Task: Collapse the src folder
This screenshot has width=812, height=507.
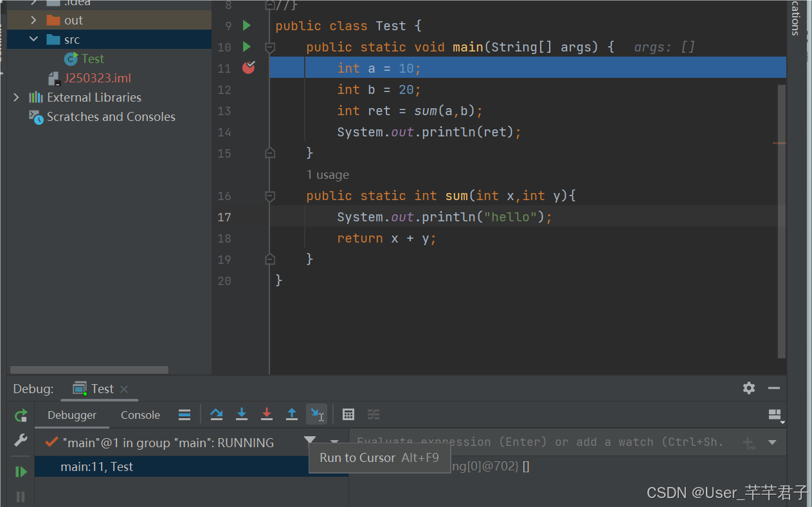Action: pyautogui.click(x=33, y=39)
